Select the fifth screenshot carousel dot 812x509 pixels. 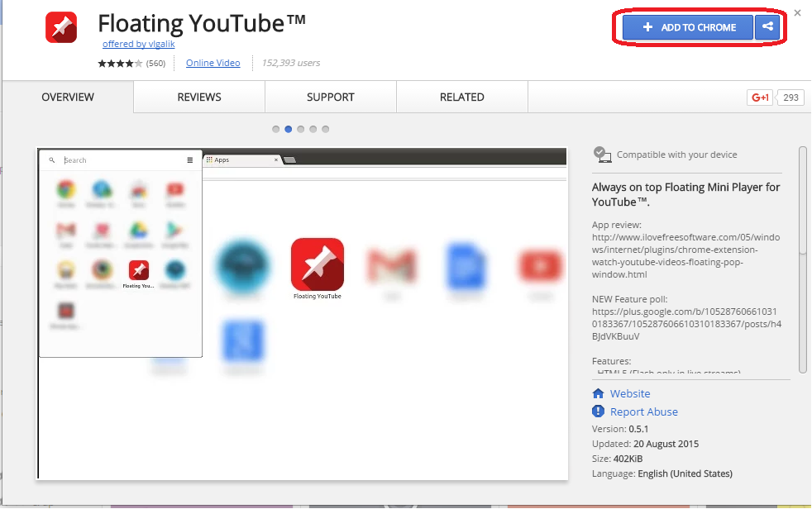(326, 130)
